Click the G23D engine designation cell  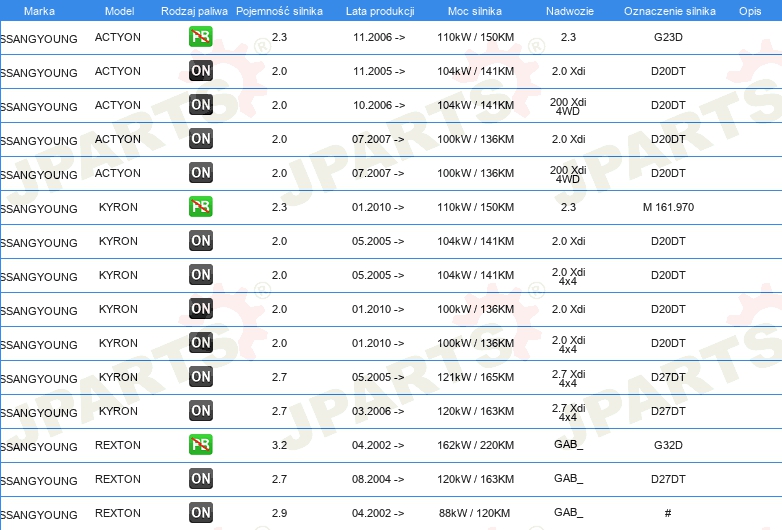pyautogui.click(x=668, y=37)
